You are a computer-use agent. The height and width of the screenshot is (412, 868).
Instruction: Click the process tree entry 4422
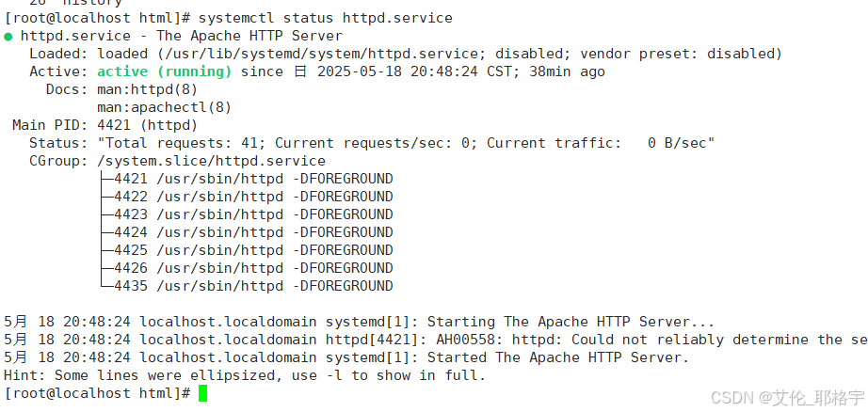[x=253, y=197]
